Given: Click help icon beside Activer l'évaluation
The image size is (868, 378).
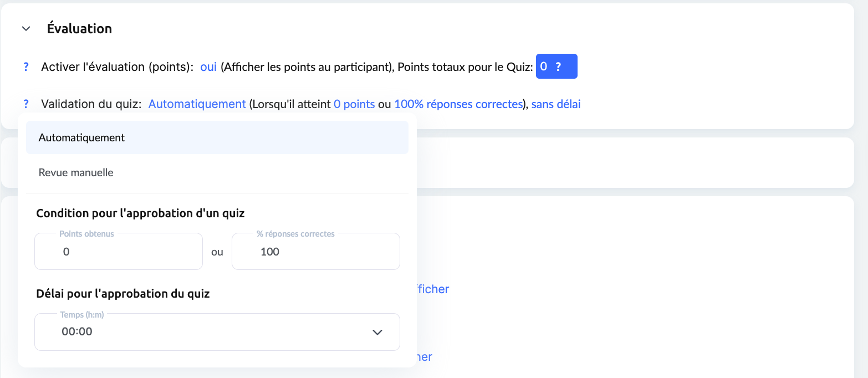Looking at the screenshot, I should coord(26,67).
